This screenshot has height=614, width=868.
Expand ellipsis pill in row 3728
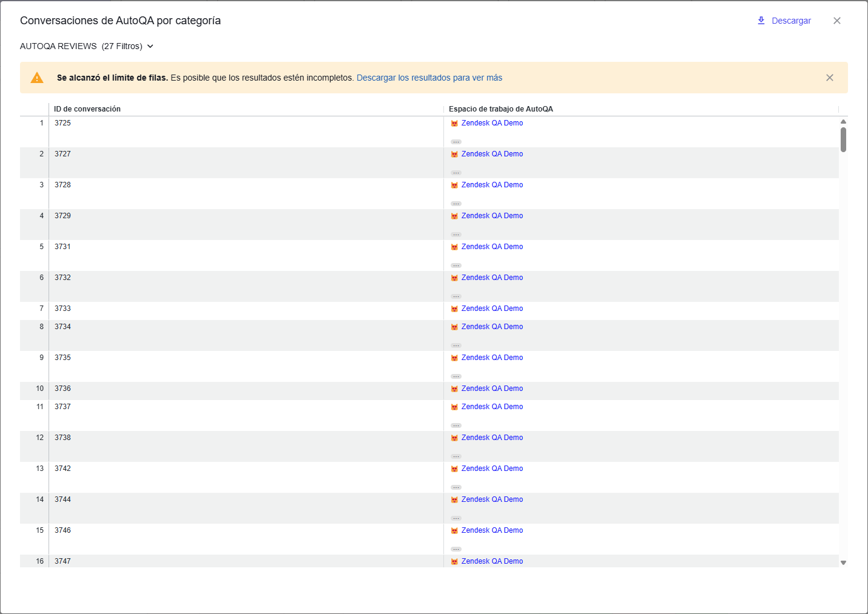pos(456,204)
